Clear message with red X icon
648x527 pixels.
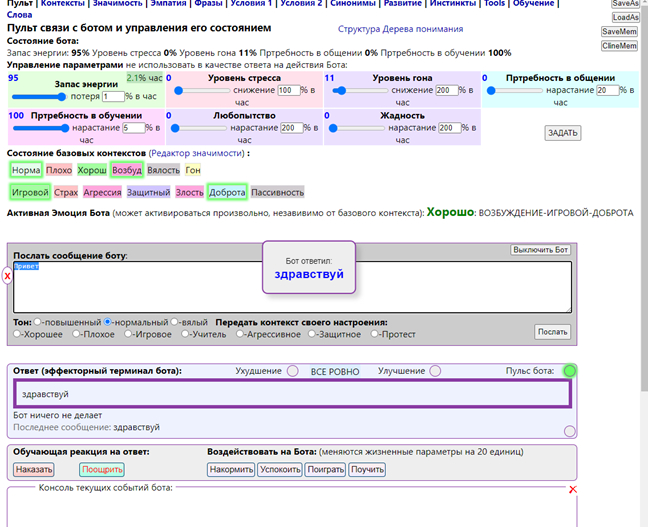7,276
